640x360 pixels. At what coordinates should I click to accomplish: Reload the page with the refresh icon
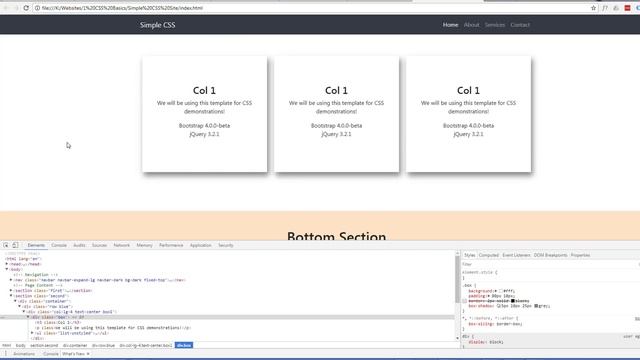pos(26,8)
